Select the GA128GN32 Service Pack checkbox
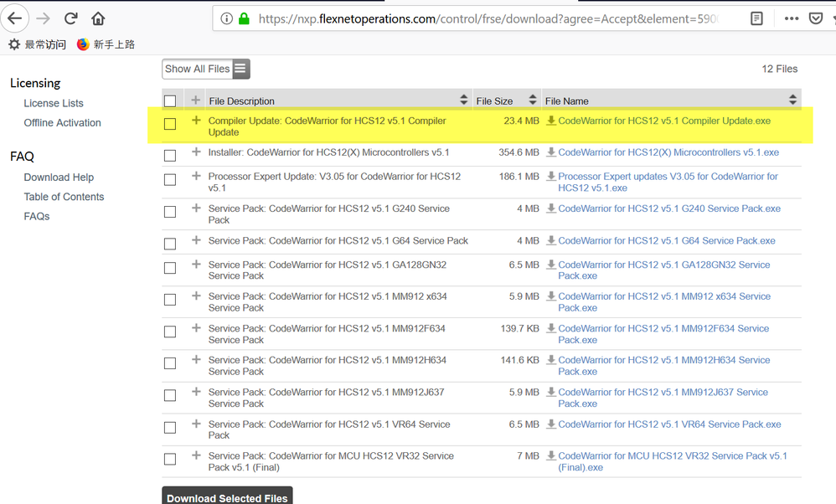The width and height of the screenshot is (836, 504). 170,267
